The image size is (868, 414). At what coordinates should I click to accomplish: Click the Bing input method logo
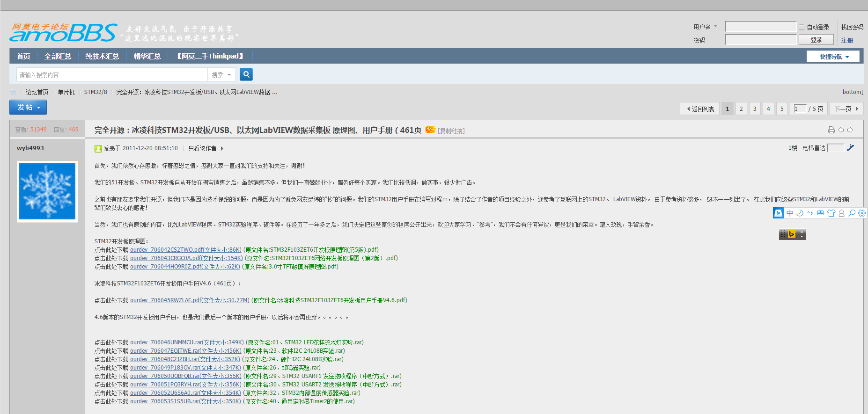pyautogui.click(x=778, y=213)
